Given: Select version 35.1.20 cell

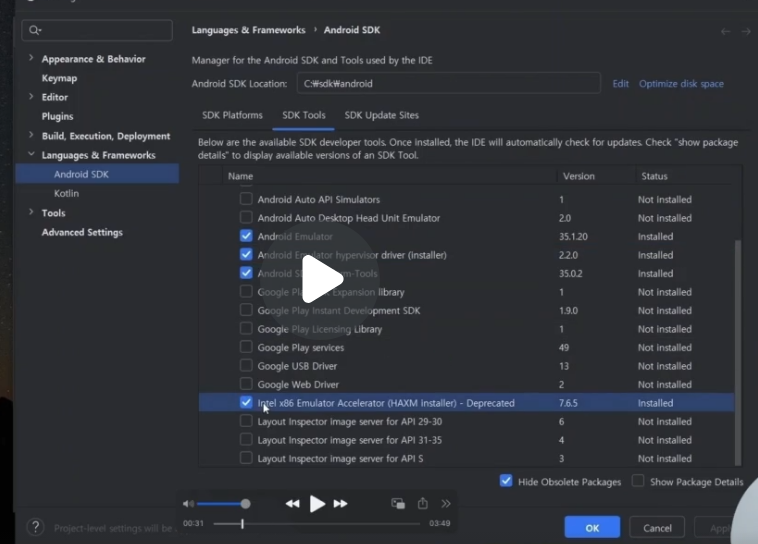Looking at the screenshot, I should click(573, 236).
